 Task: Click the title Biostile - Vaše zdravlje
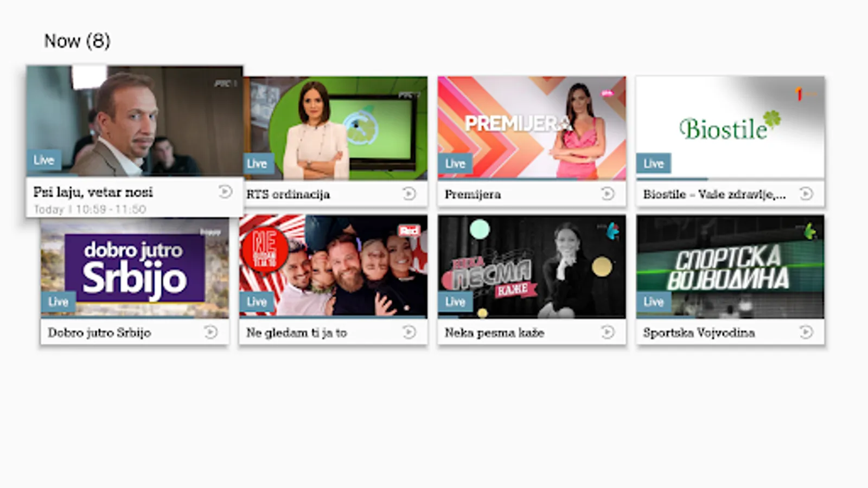click(x=714, y=194)
